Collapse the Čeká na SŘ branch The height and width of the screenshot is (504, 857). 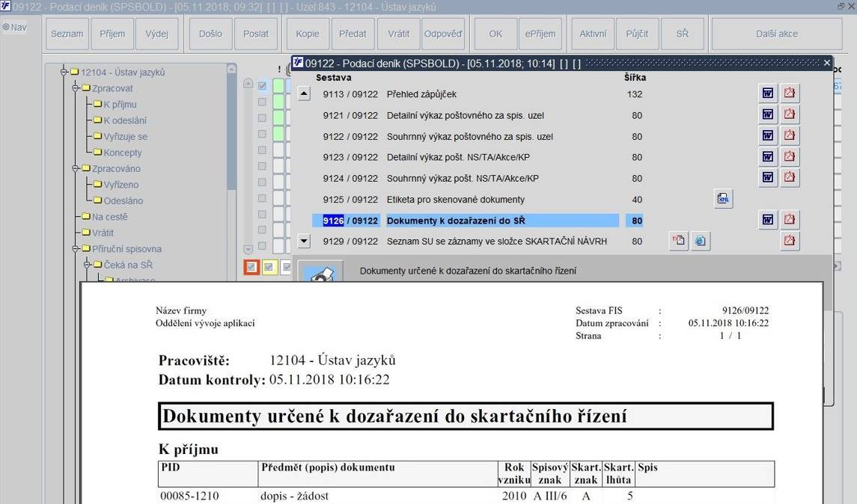point(87,264)
